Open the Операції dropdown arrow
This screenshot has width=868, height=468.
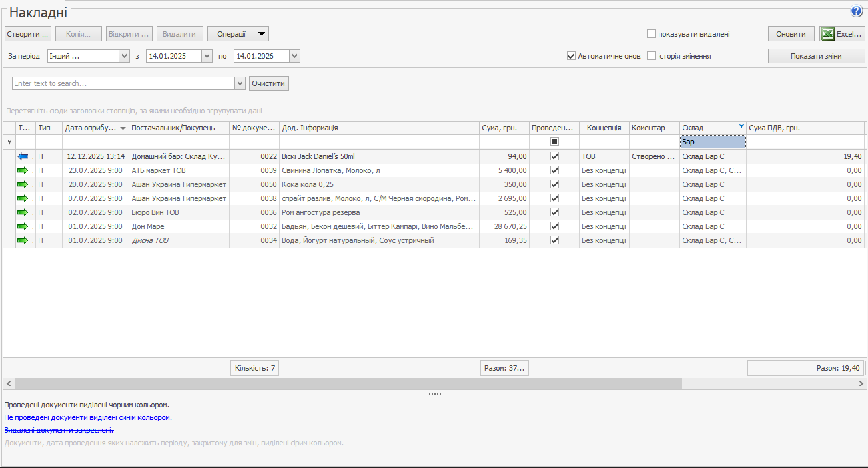coord(262,34)
